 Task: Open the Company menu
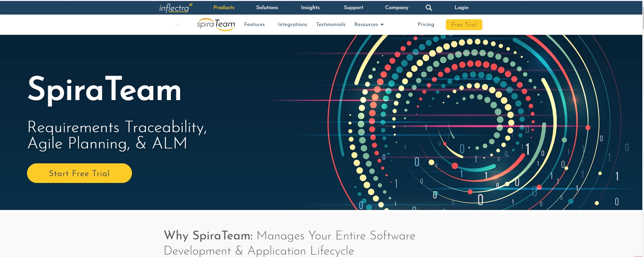click(397, 7)
